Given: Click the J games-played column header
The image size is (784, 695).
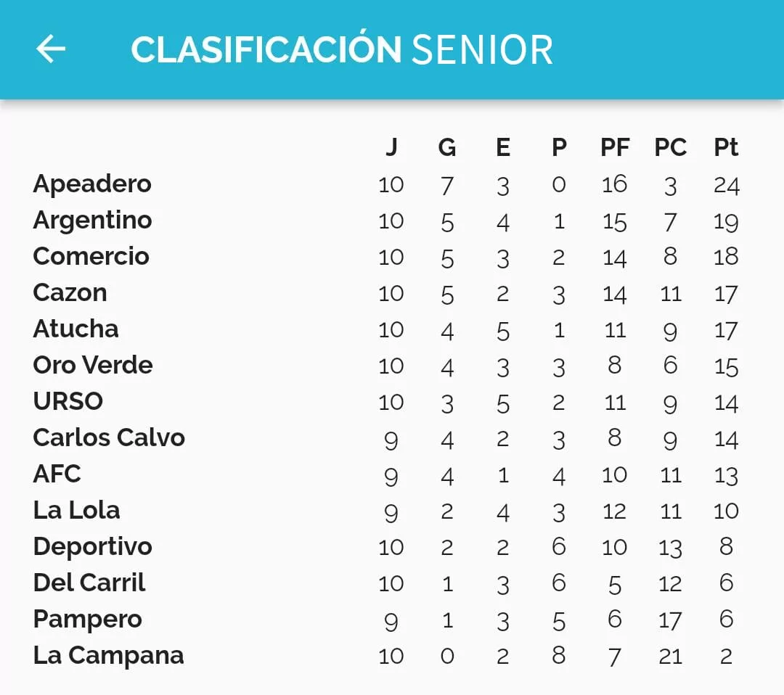Looking at the screenshot, I should tap(391, 147).
